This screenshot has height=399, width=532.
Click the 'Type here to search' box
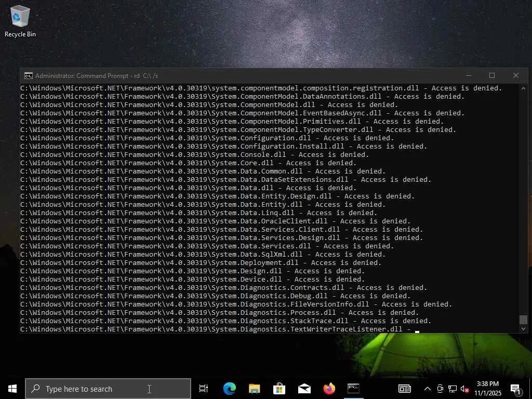tap(108, 389)
